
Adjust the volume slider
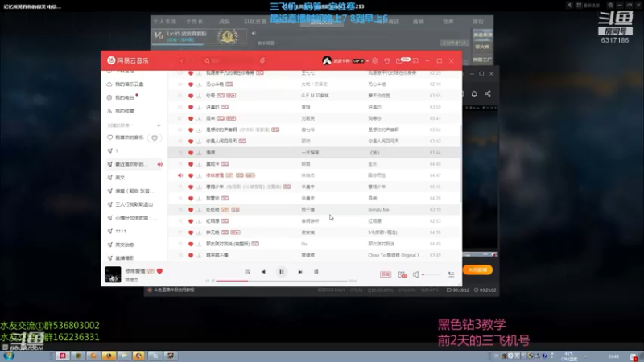pos(431,274)
